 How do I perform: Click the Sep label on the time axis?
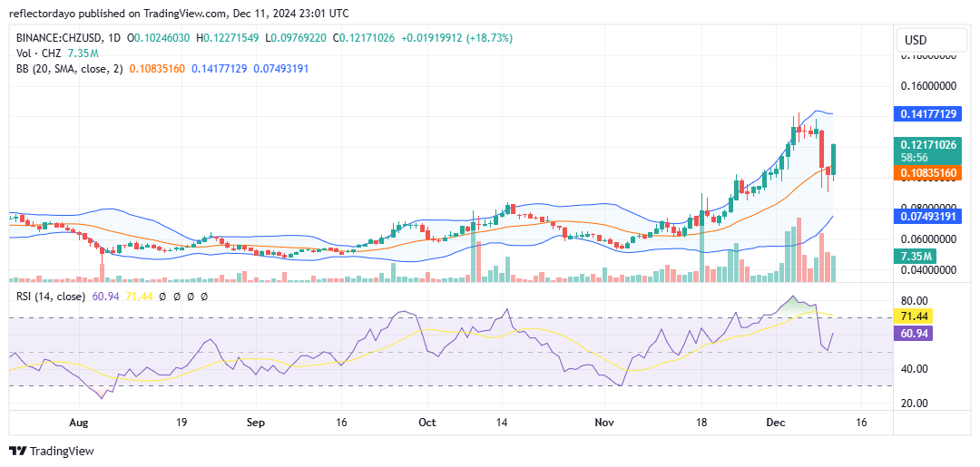pyautogui.click(x=256, y=423)
